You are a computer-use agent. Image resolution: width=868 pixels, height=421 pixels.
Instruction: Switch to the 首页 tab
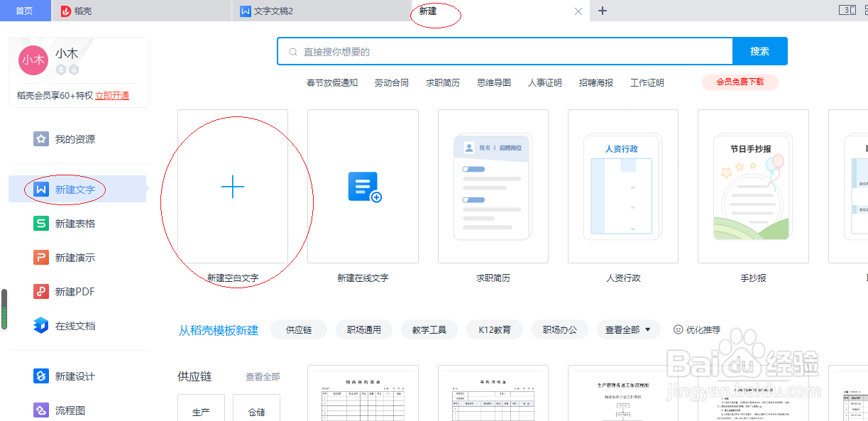point(25,11)
